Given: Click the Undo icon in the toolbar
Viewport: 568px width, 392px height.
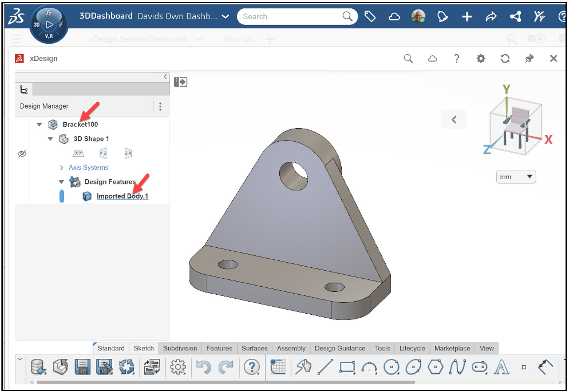Looking at the screenshot, I should [203, 367].
